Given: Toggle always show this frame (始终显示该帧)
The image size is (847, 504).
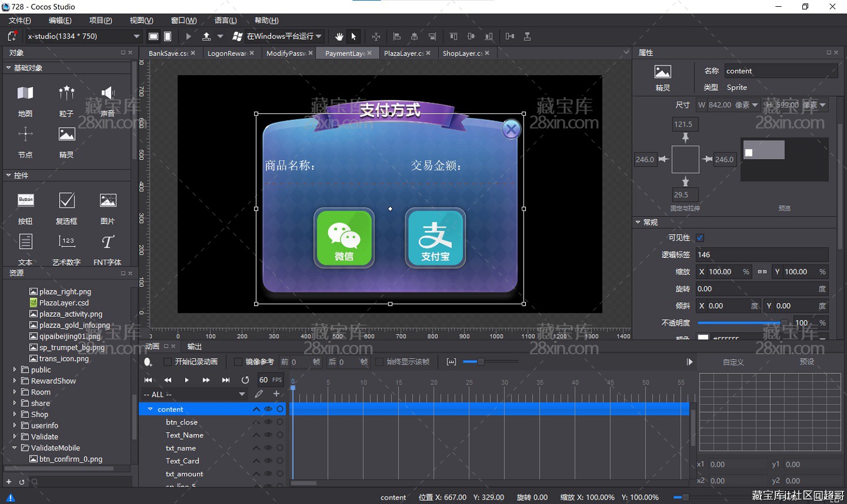Looking at the screenshot, I should coord(379,362).
